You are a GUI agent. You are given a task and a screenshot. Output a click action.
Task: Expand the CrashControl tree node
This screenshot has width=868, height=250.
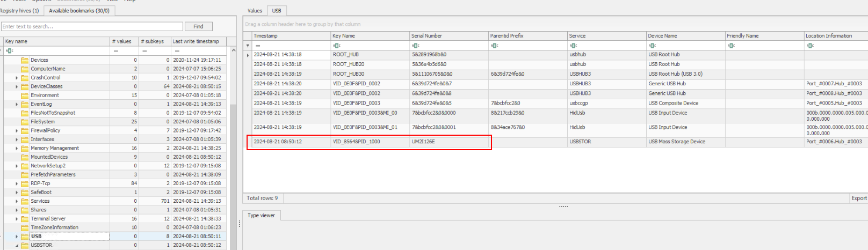click(x=17, y=78)
